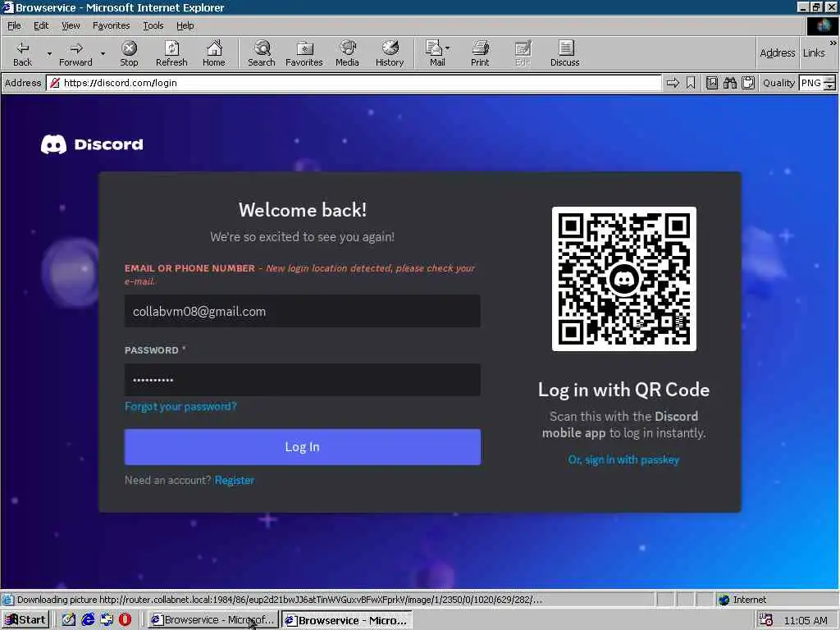Print the current page

tap(480, 53)
